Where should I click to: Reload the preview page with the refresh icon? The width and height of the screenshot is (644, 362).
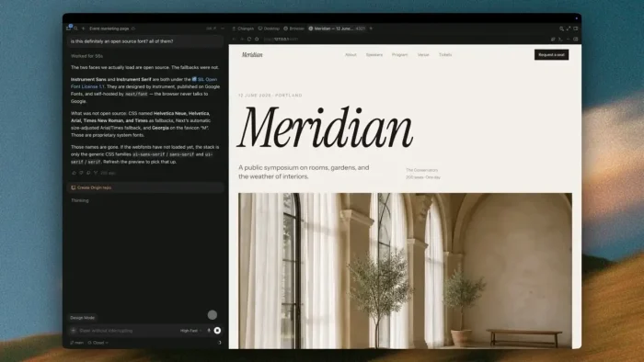click(249, 40)
